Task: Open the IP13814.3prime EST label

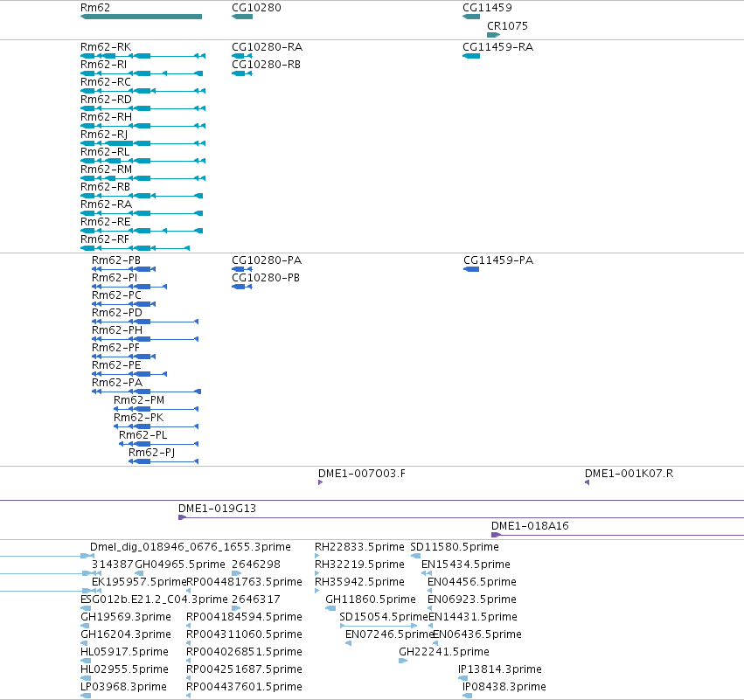Action: click(x=499, y=669)
